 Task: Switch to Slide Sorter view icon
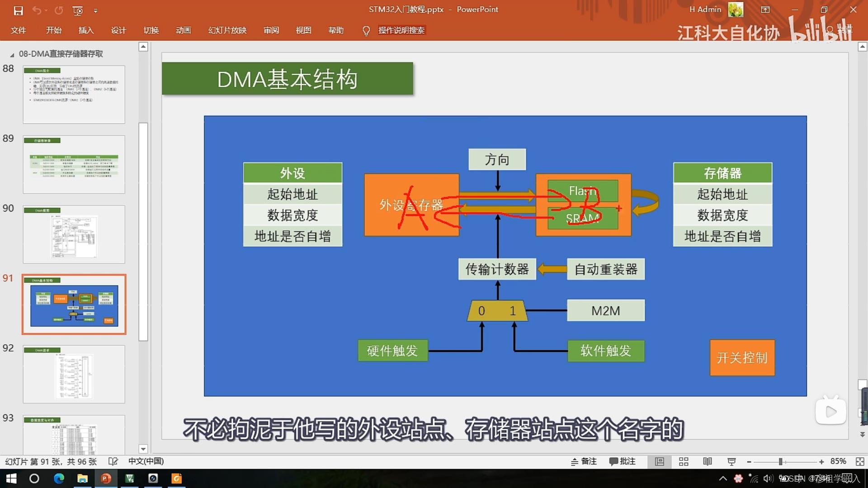[x=684, y=461]
